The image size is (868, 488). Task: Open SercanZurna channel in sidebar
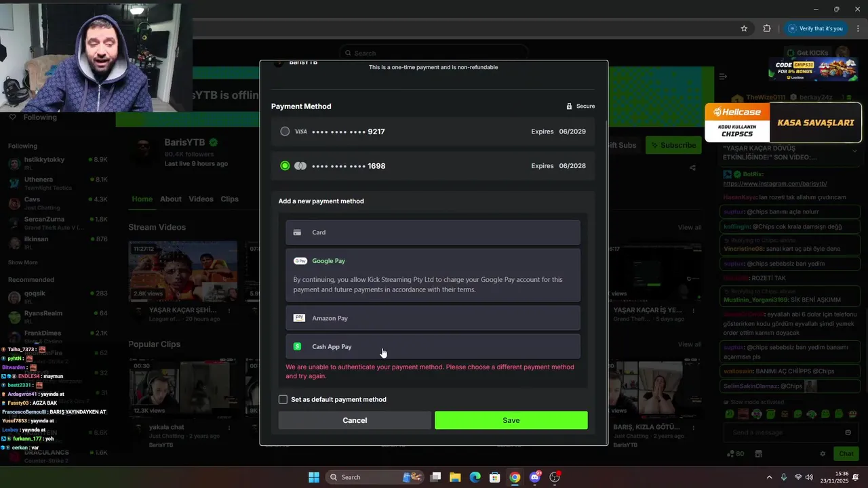pos(58,223)
